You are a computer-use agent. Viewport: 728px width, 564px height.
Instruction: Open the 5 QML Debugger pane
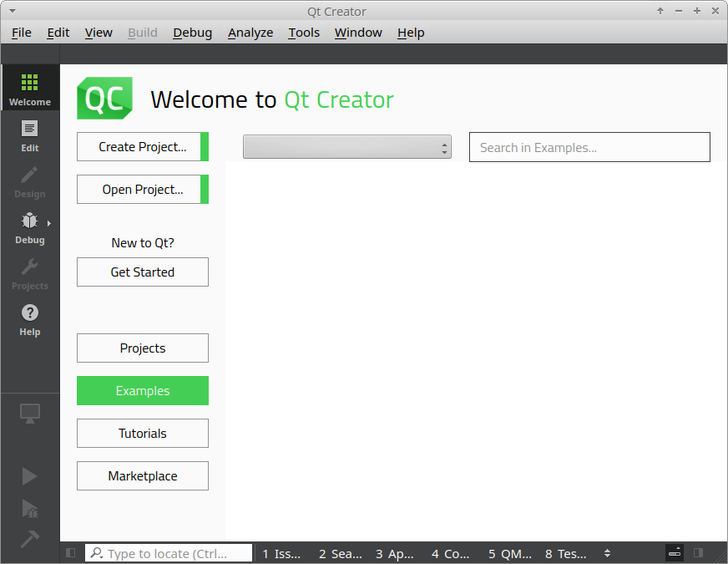coord(510,553)
